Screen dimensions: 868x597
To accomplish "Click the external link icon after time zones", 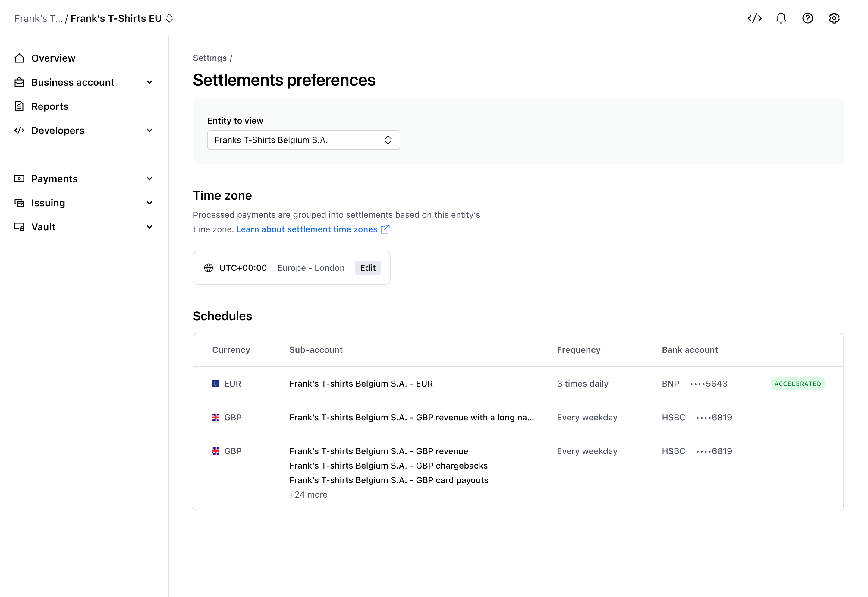I will tap(385, 229).
